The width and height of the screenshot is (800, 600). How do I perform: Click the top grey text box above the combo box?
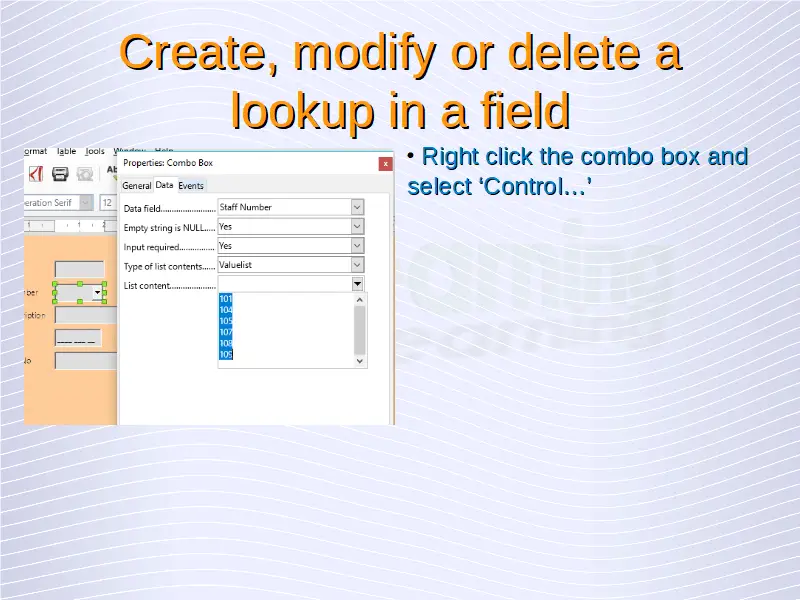pyautogui.click(x=80, y=269)
